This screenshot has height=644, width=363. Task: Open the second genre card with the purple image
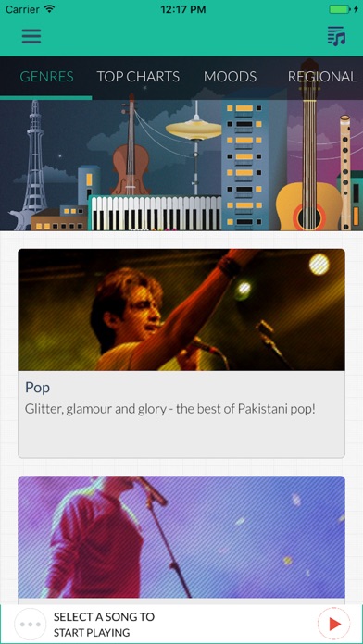coord(181,537)
